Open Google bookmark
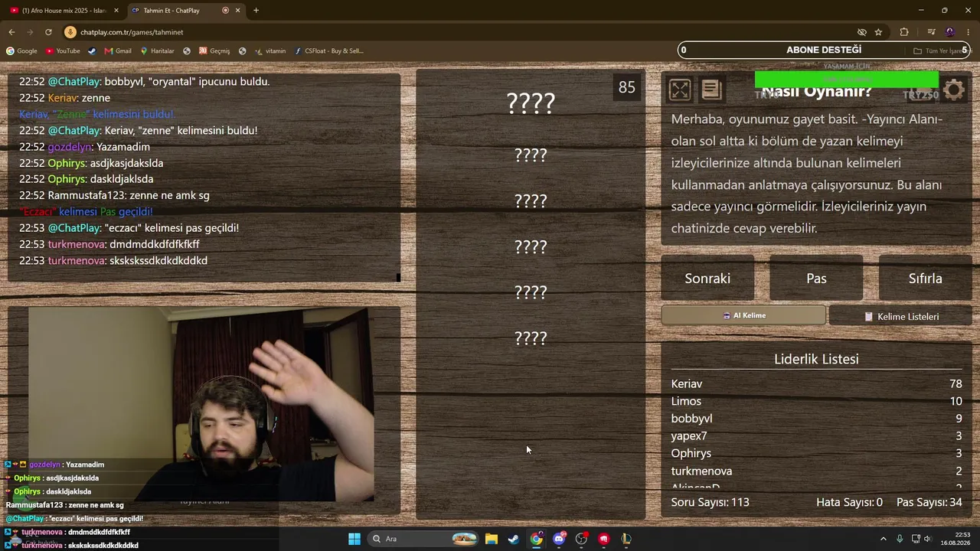Viewport: 980px width, 551px height. tap(21, 51)
